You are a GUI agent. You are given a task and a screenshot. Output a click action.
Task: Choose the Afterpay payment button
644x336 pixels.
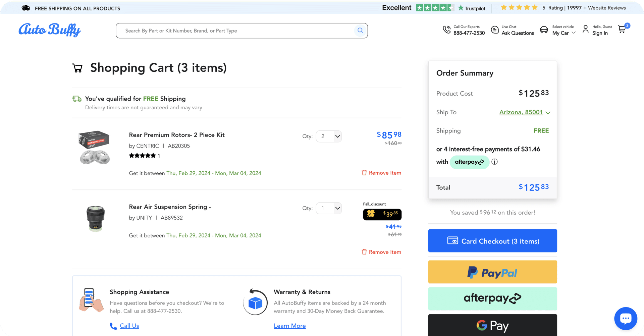coord(492,298)
